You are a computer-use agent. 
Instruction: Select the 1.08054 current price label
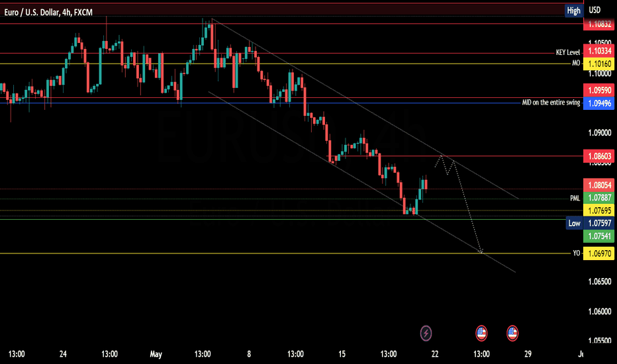coord(598,185)
